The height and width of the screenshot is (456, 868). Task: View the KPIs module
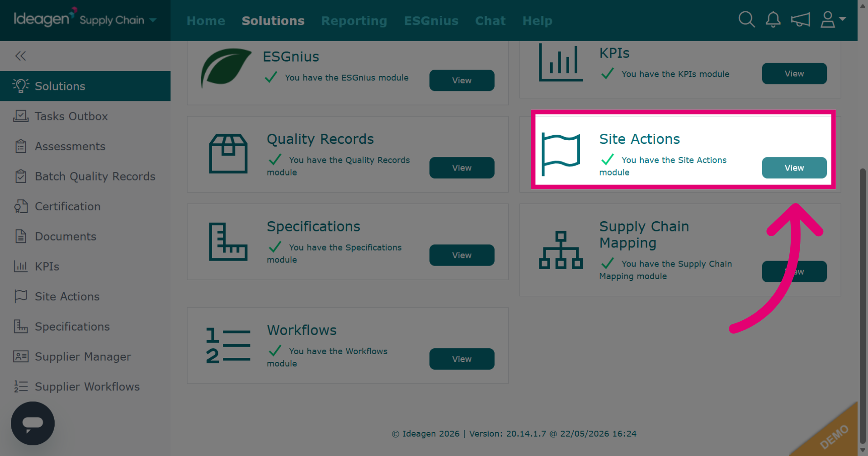tap(794, 74)
